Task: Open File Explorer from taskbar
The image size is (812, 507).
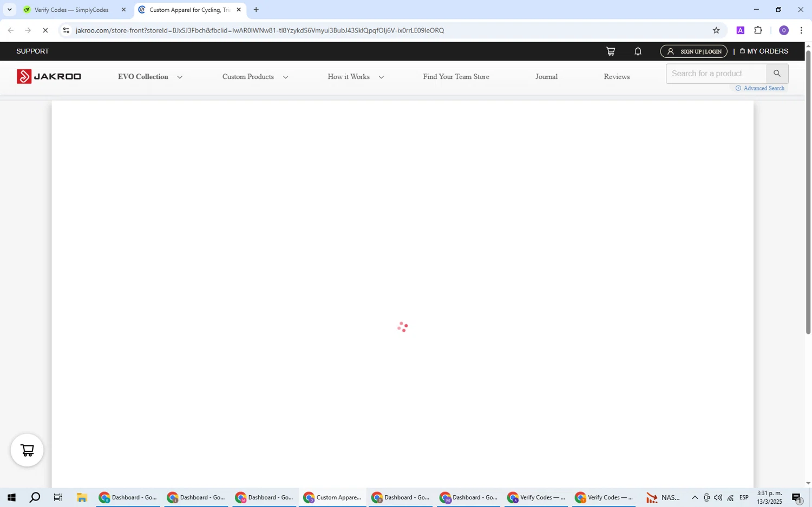Action: (82, 498)
